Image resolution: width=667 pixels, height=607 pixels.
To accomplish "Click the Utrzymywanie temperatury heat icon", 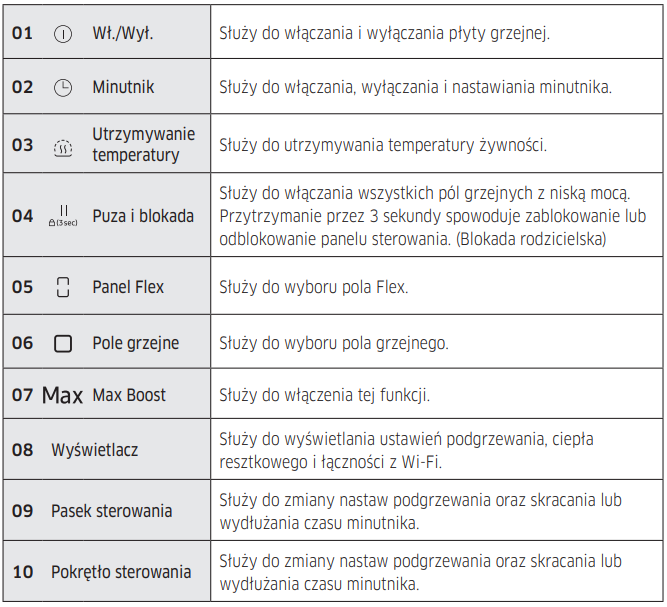I will 62,146.
